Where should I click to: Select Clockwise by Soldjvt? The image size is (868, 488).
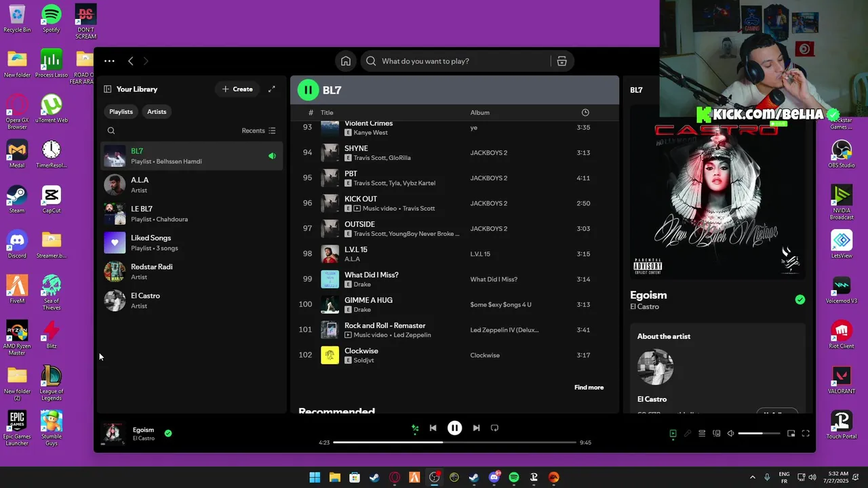454,355
